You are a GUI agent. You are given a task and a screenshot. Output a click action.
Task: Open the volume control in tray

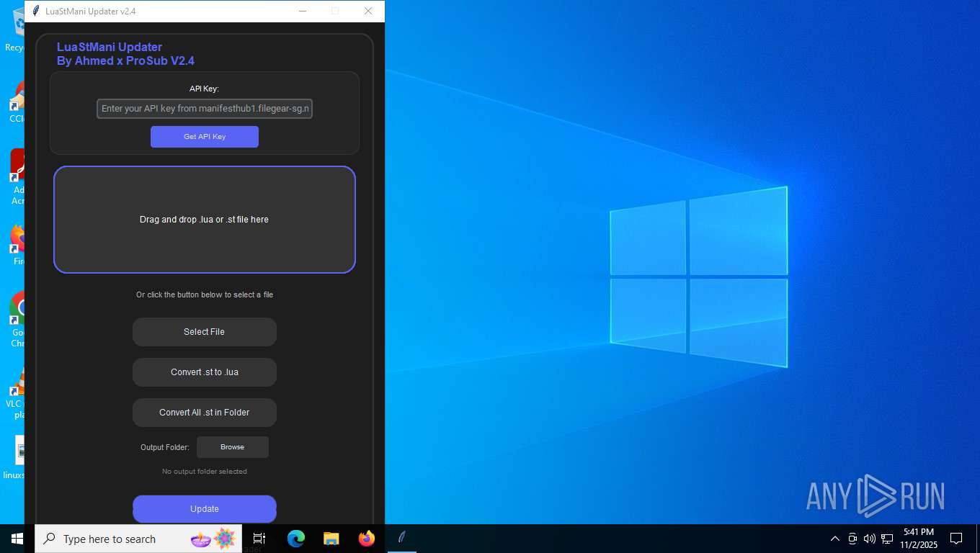click(x=870, y=539)
